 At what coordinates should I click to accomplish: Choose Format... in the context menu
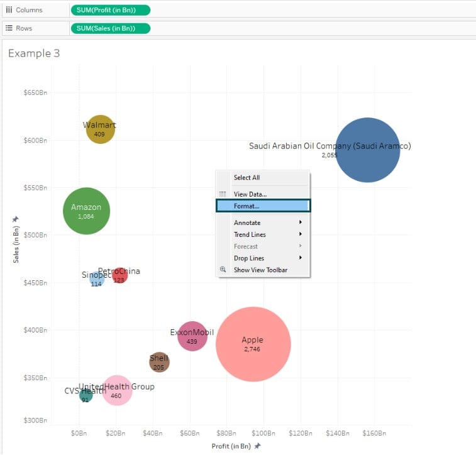pyautogui.click(x=263, y=206)
